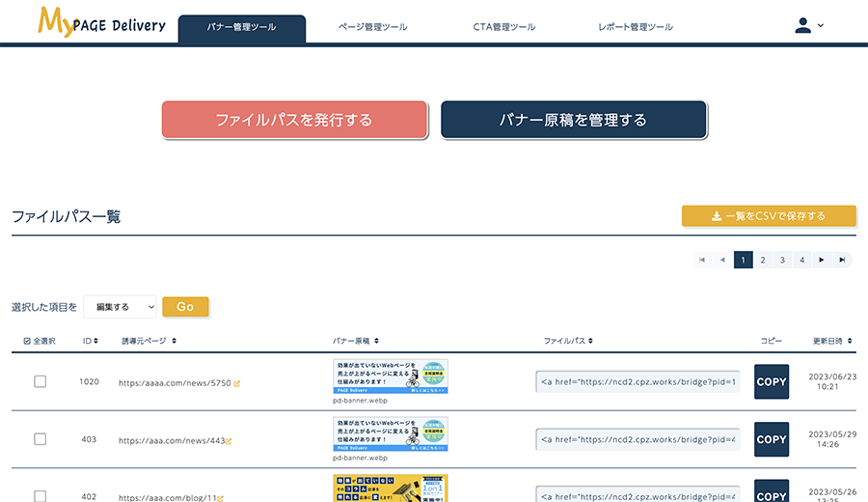This screenshot has height=502, width=868.
Task: Toggle the 全選択 select-all checkbox
Action: pyautogui.click(x=26, y=341)
